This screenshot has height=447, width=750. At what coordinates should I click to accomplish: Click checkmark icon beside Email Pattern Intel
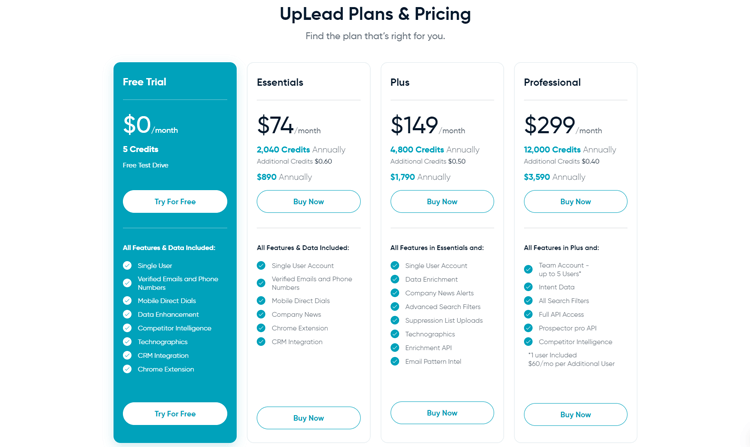click(x=395, y=361)
